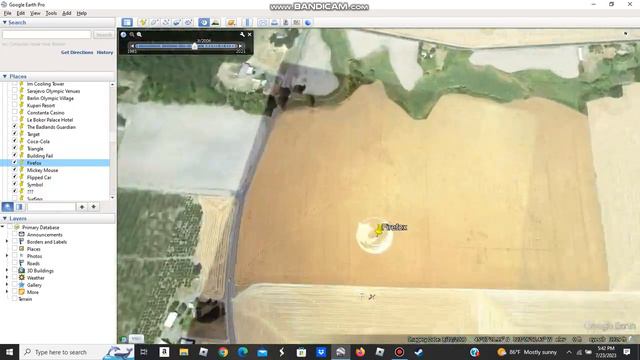Viewport: 640px width, 360px height.
Task: Uncheck The Badlands Guardian placemark
Action: click(15, 127)
